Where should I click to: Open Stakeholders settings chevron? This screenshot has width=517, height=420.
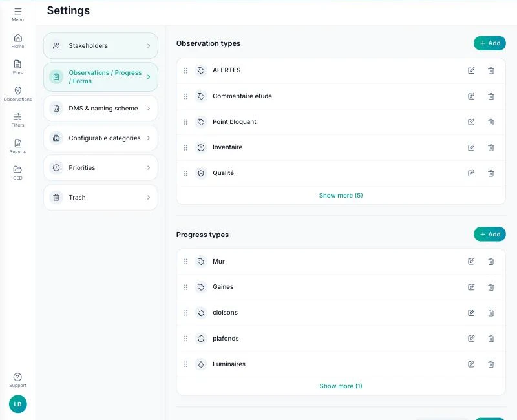[x=149, y=46]
